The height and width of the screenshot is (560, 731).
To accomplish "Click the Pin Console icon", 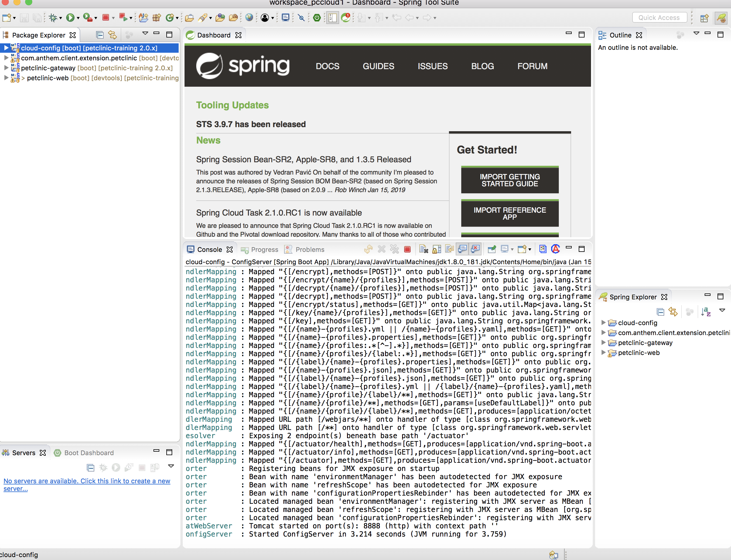I will point(492,249).
